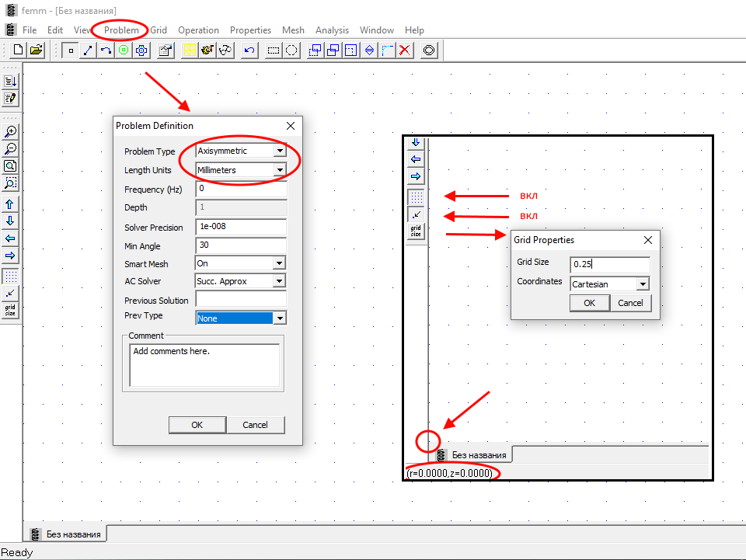Click the Frequency (Hz) input field

(x=241, y=189)
